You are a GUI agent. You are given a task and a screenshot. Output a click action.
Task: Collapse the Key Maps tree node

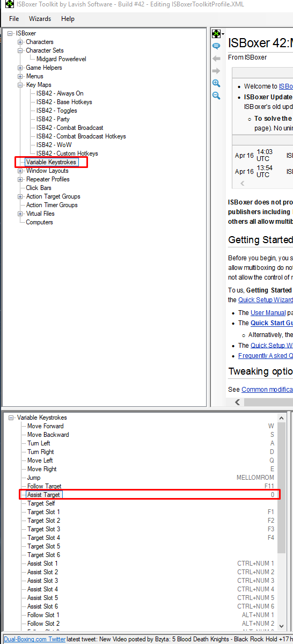click(x=20, y=85)
